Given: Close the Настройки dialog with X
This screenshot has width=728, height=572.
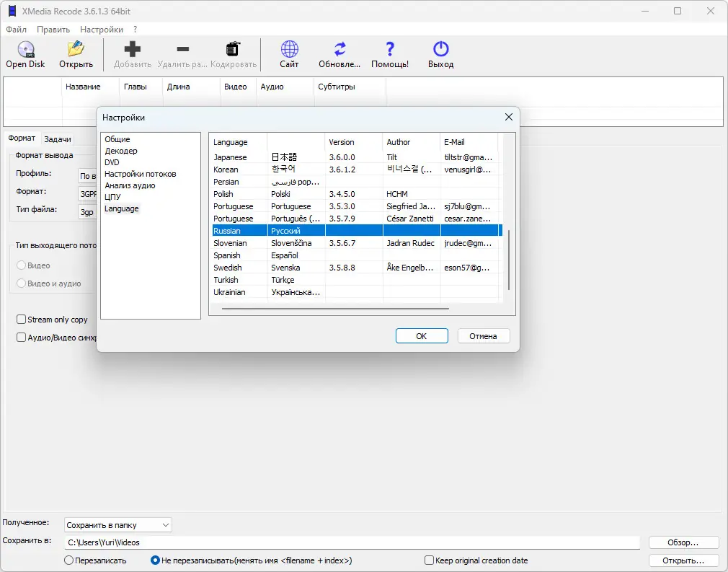Looking at the screenshot, I should coord(509,117).
